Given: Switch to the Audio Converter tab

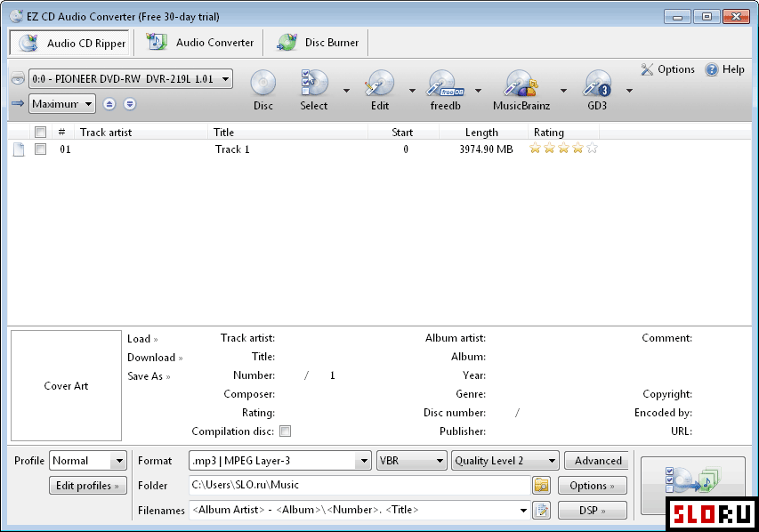Looking at the screenshot, I should pyautogui.click(x=199, y=43).
